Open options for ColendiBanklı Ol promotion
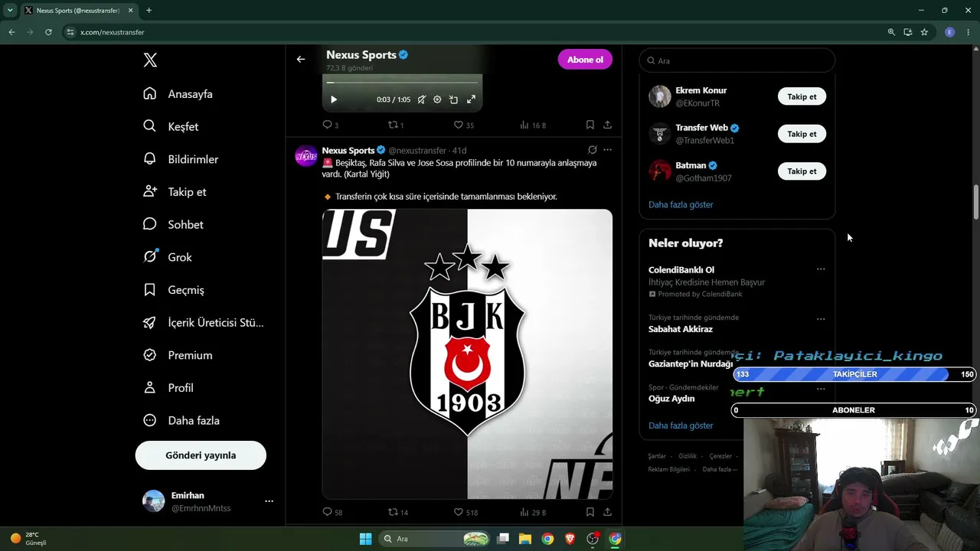Viewport: 980px width, 551px height. click(821, 269)
